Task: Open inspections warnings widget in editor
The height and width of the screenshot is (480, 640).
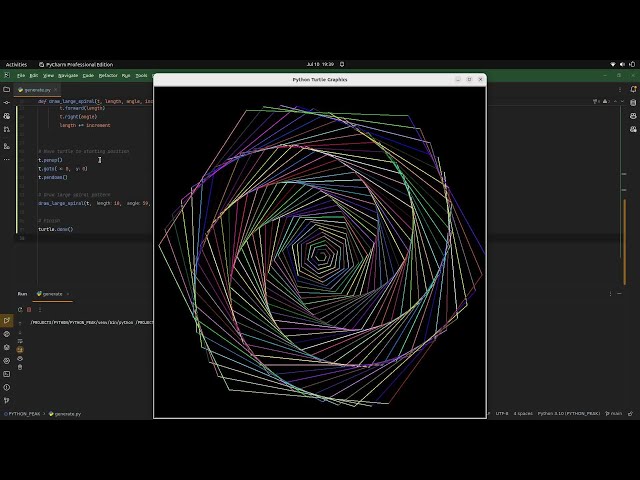Action: (x=601, y=101)
